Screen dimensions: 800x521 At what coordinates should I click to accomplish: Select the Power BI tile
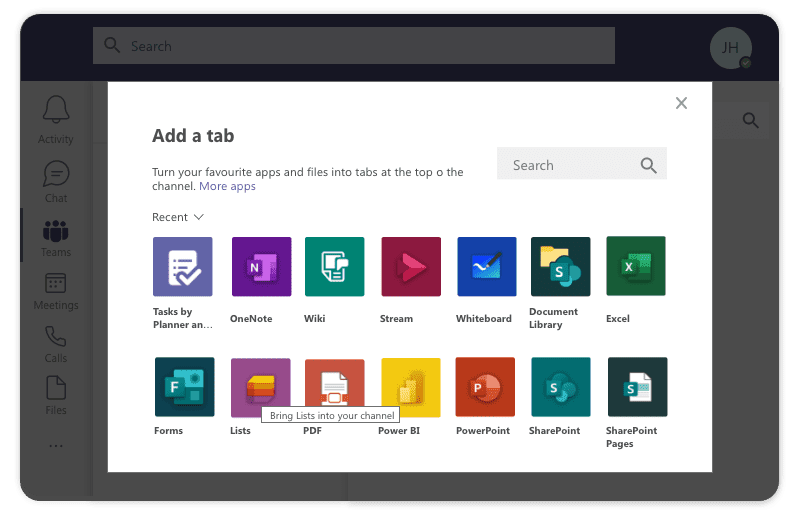coord(411,387)
